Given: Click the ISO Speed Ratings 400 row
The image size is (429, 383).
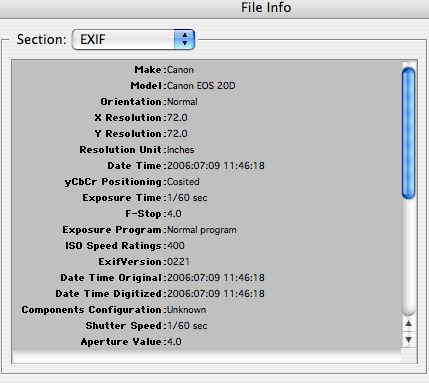Looking at the screenshot, I should click(x=206, y=246).
